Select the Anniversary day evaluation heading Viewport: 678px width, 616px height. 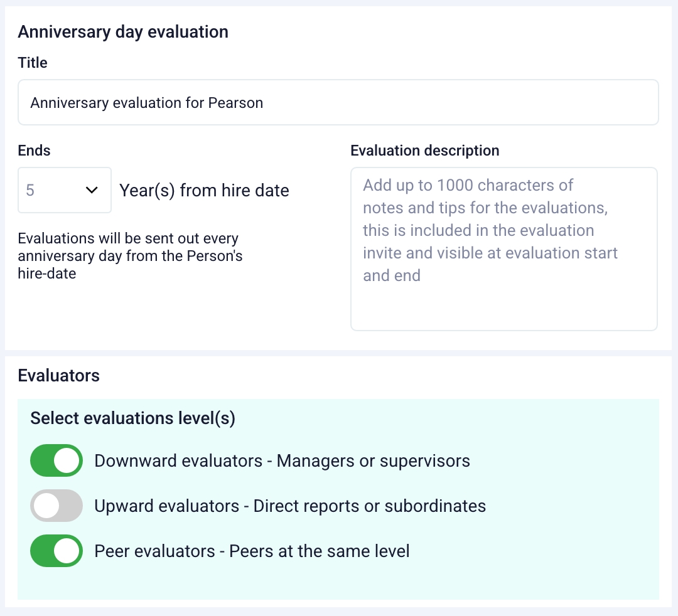point(123,31)
